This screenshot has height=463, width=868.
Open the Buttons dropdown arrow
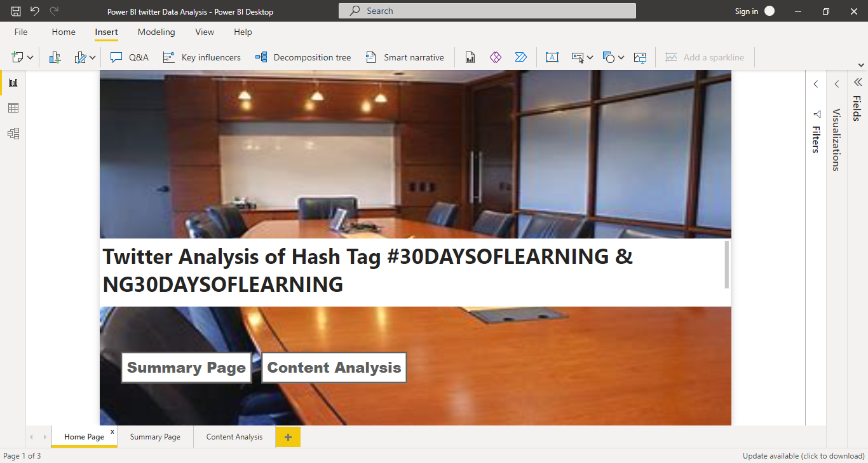coord(590,57)
